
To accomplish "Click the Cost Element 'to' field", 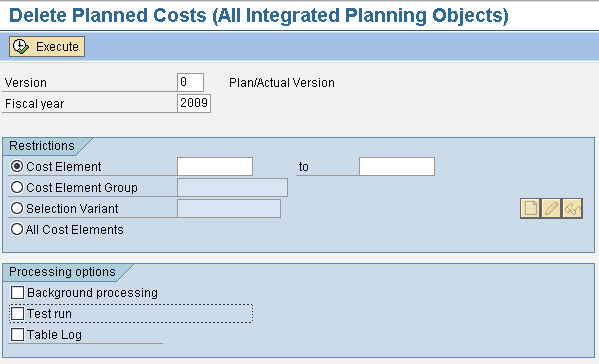I will click(x=397, y=167).
